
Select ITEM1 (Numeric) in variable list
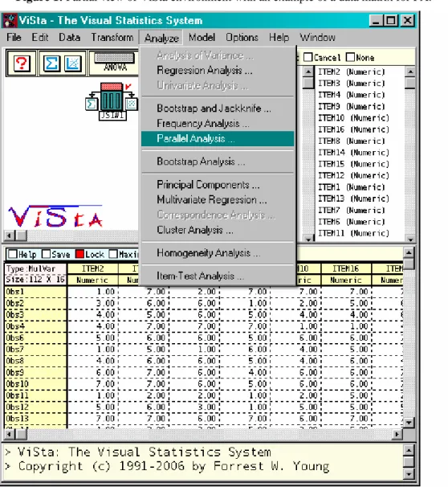click(x=352, y=187)
